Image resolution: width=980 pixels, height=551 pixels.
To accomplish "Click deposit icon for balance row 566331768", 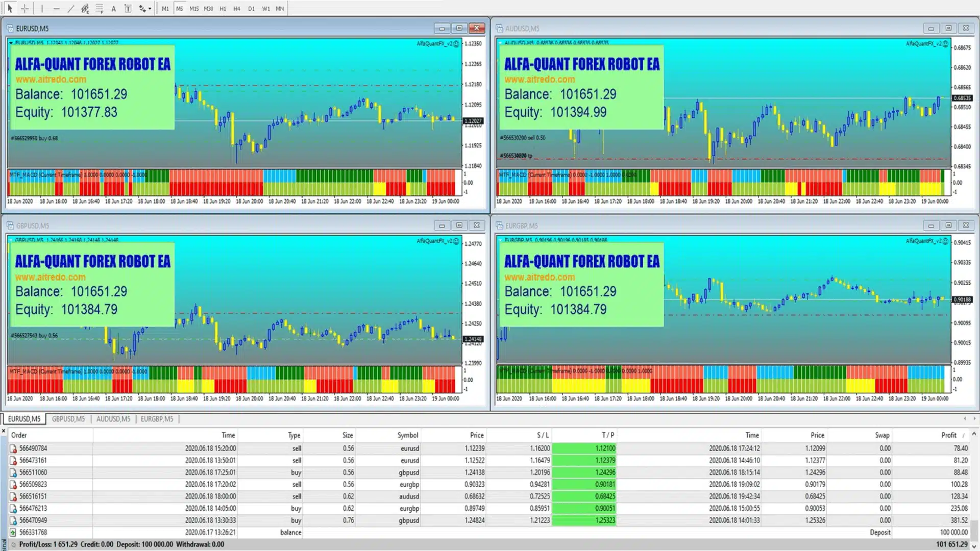I will pos(13,533).
